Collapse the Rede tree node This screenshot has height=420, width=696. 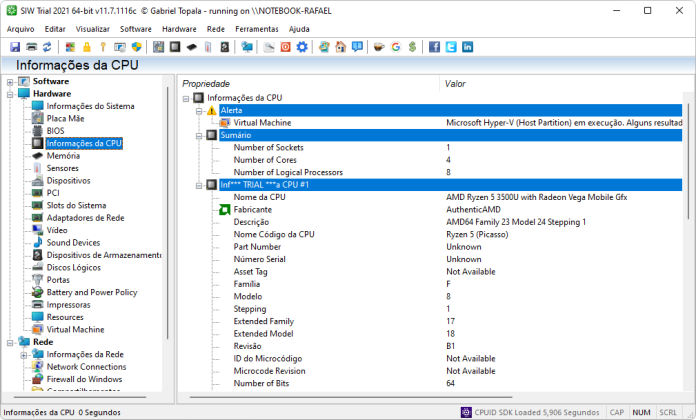pos(10,343)
